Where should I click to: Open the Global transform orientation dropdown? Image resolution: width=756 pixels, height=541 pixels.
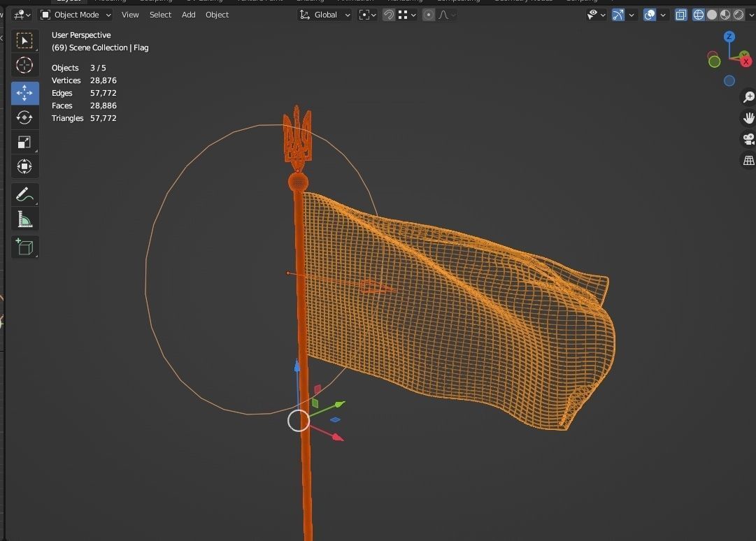tap(324, 15)
